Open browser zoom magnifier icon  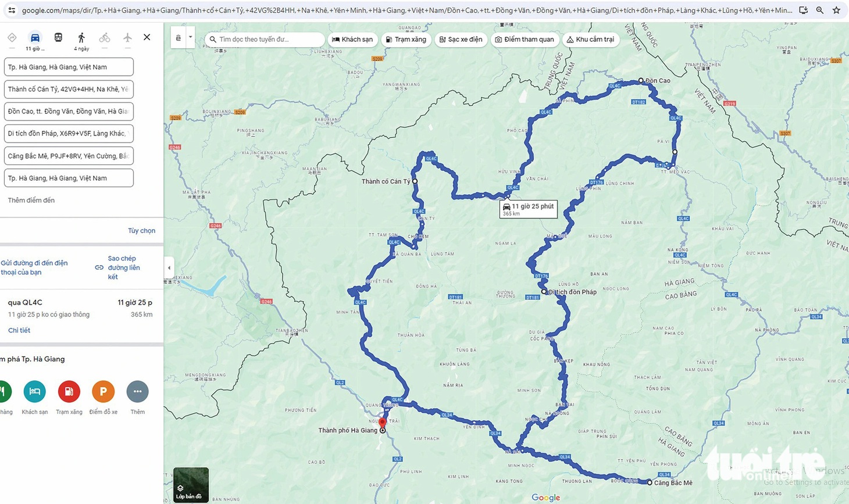click(x=820, y=10)
